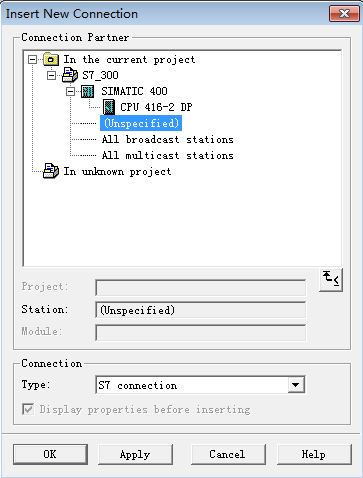
Task: Click the SIMATIC 400 station icon
Action: pyautogui.click(x=88, y=91)
